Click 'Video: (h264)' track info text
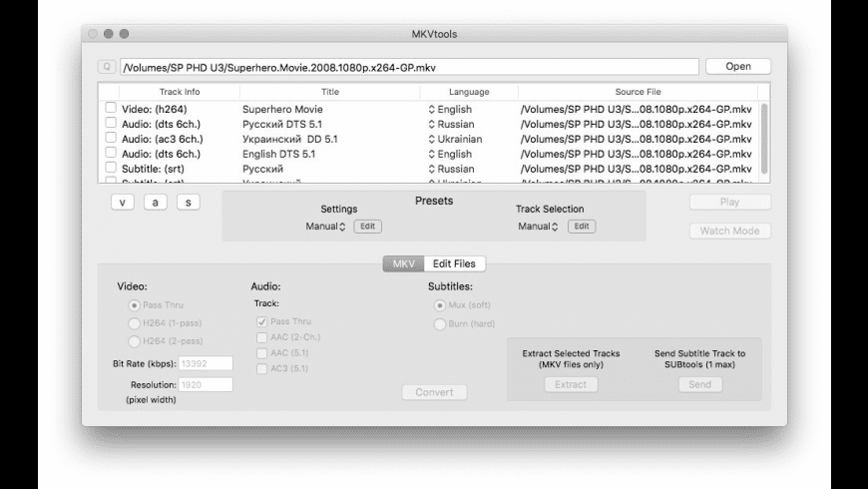 click(155, 110)
